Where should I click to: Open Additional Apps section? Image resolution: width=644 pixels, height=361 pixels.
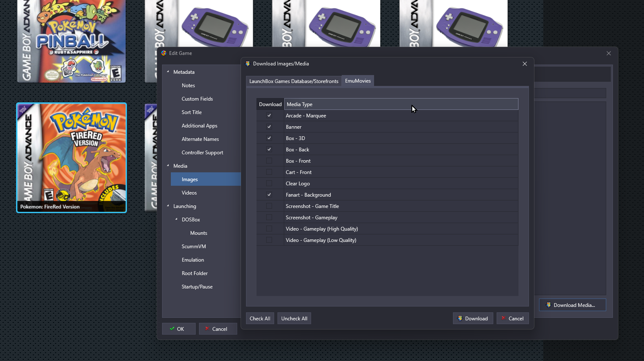point(199,125)
